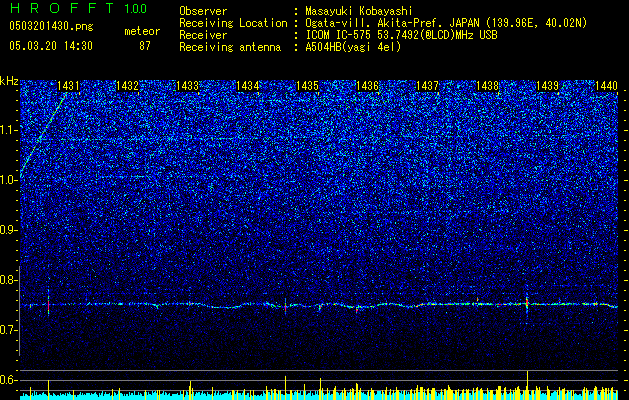Click ICOM IC-575 53.7492 MHz receiver text
This screenshot has height=400, width=629.
point(401,35)
